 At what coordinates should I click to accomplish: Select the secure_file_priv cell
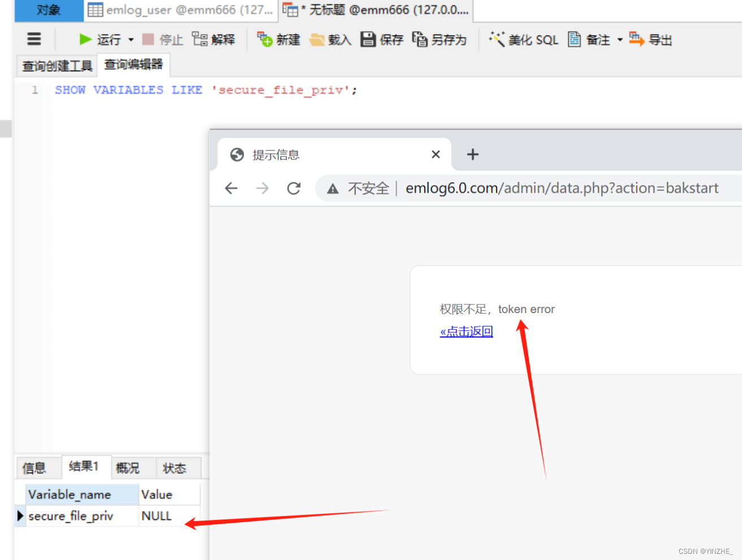coord(82,516)
